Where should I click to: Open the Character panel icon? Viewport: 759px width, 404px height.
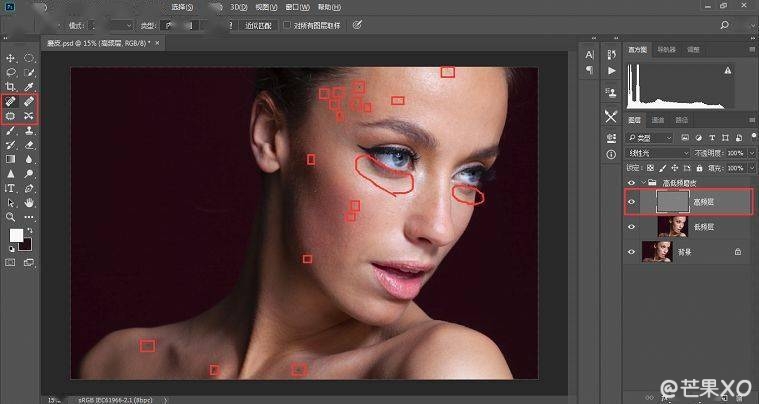589,55
